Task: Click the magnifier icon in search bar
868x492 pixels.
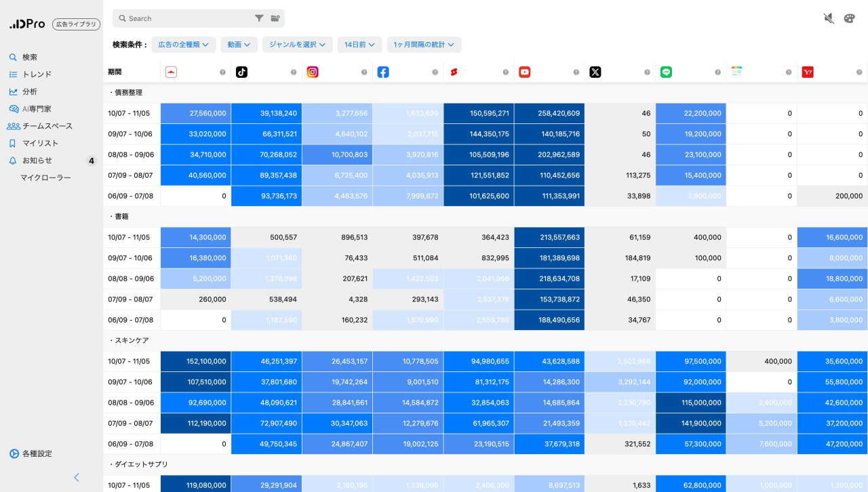Action: click(121, 18)
